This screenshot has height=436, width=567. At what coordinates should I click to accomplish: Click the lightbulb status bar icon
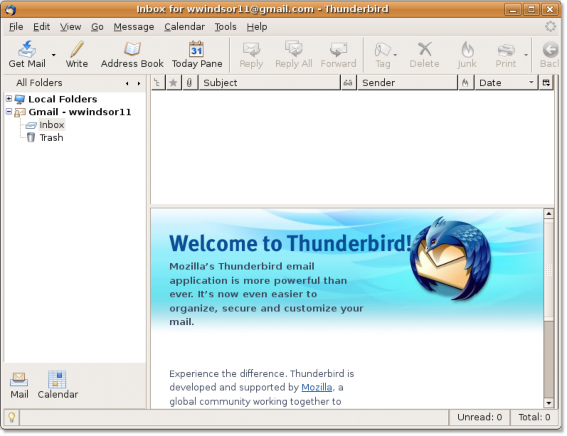(12, 417)
